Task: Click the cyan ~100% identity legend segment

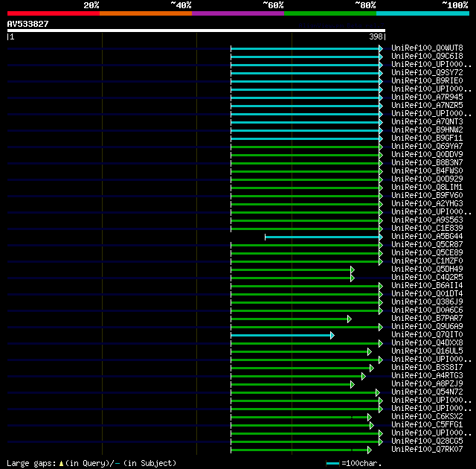Action: 422,13
